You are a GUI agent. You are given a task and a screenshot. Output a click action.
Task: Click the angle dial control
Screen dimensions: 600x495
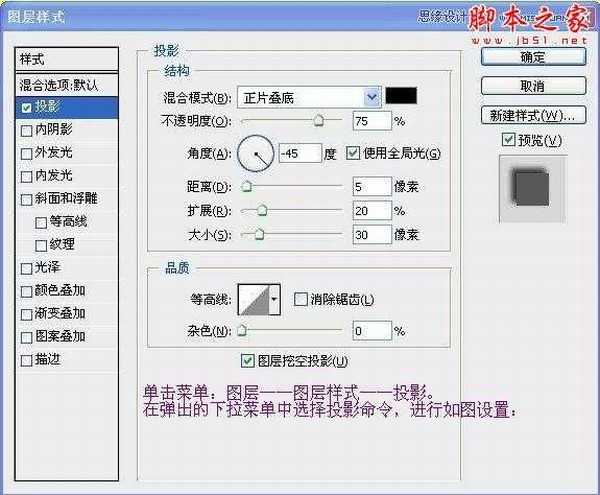(x=257, y=153)
